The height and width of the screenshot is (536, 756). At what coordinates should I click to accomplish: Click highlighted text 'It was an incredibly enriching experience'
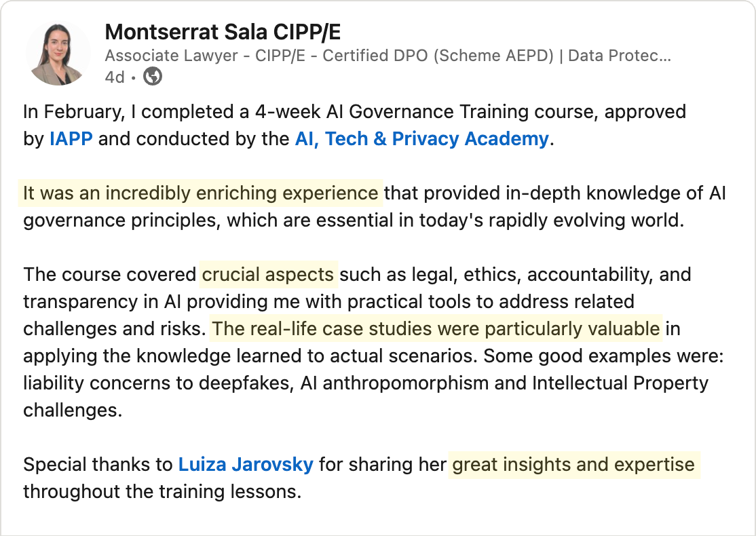[x=201, y=193]
